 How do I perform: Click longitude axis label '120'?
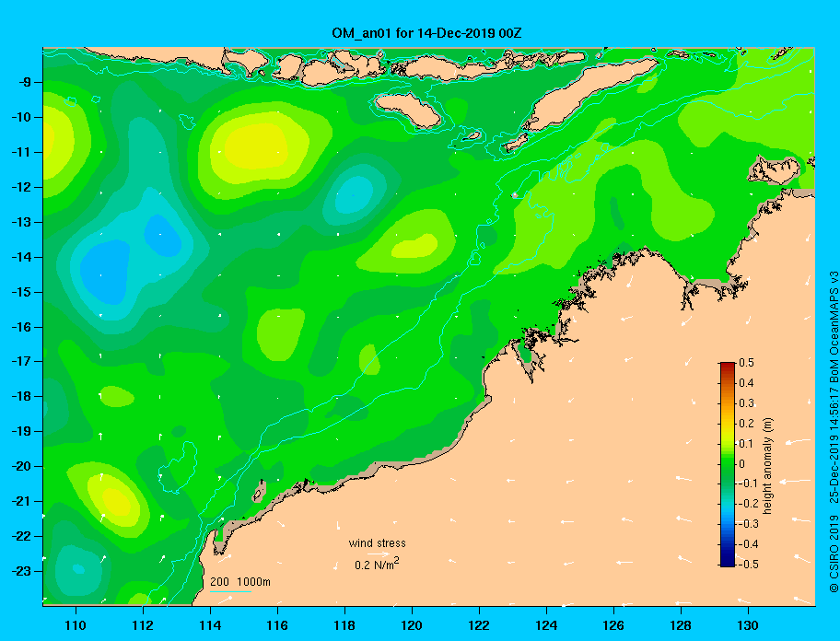[412, 625]
